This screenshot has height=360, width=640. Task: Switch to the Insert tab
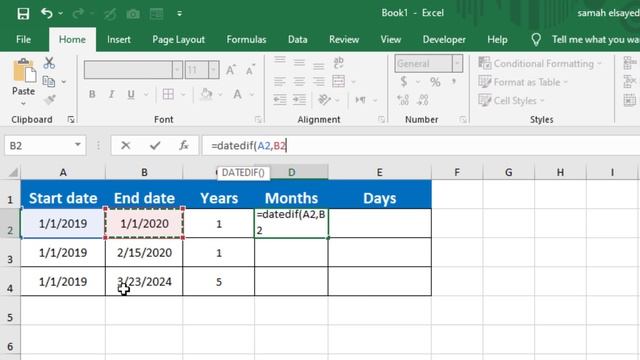(119, 40)
